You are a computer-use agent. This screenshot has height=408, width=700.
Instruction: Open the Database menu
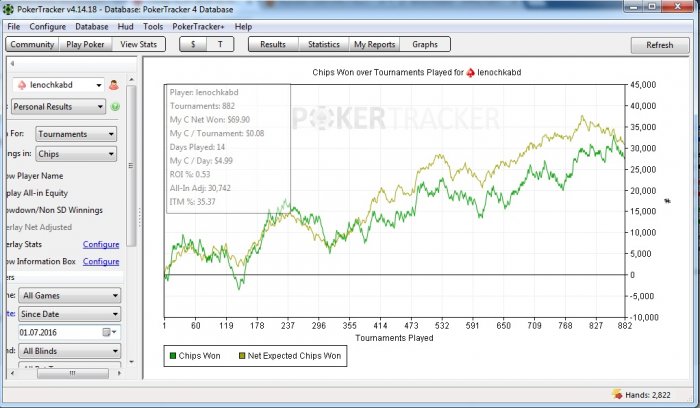coord(92,27)
